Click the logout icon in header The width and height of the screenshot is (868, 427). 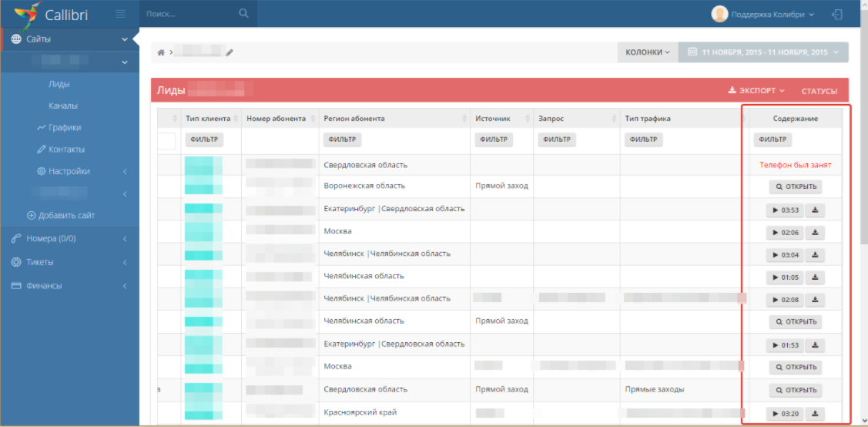click(x=837, y=15)
